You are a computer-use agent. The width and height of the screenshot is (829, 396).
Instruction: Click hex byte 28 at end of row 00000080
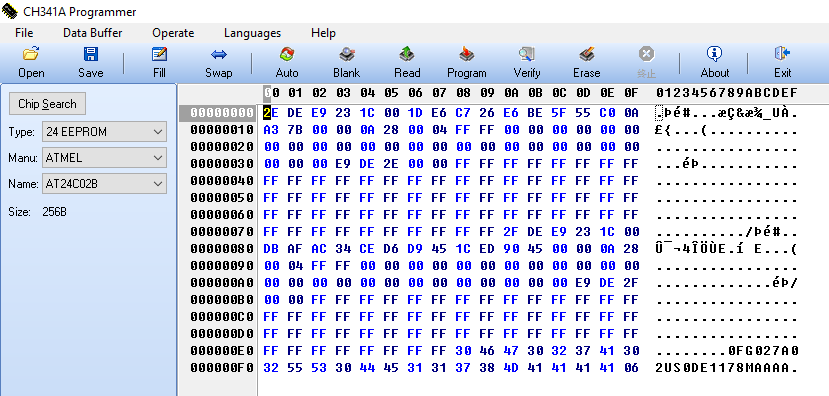[631, 248]
